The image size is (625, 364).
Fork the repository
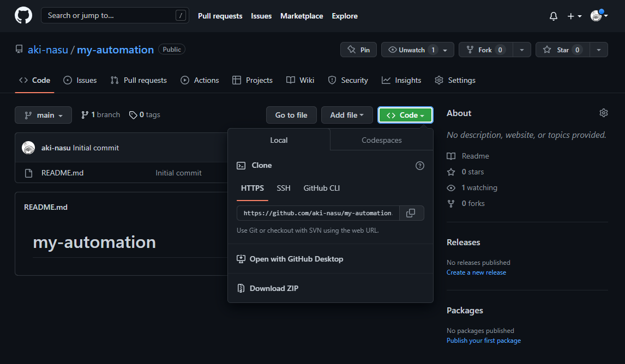[485, 50]
